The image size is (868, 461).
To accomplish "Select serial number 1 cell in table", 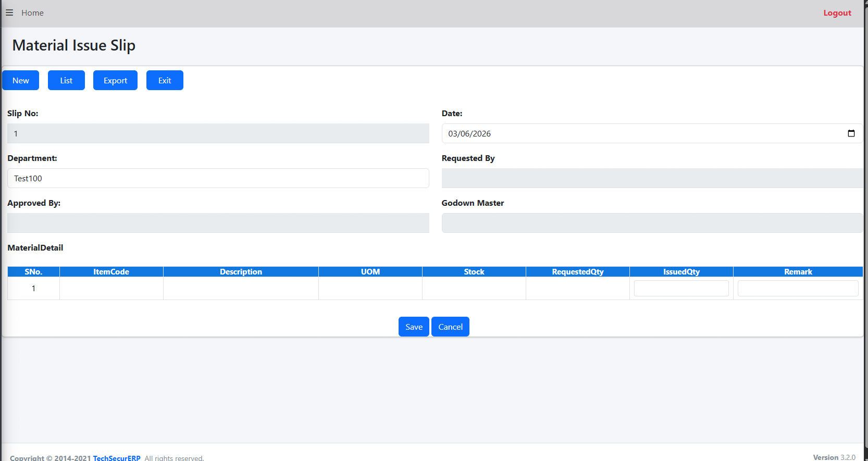I will point(33,288).
